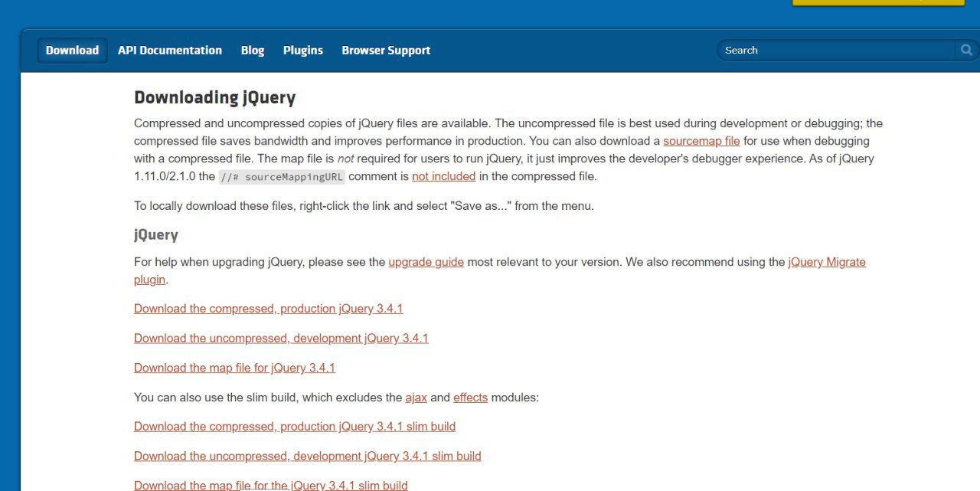Download the uncompressed, development jQuery 3.4.1

tap(281, 339)
